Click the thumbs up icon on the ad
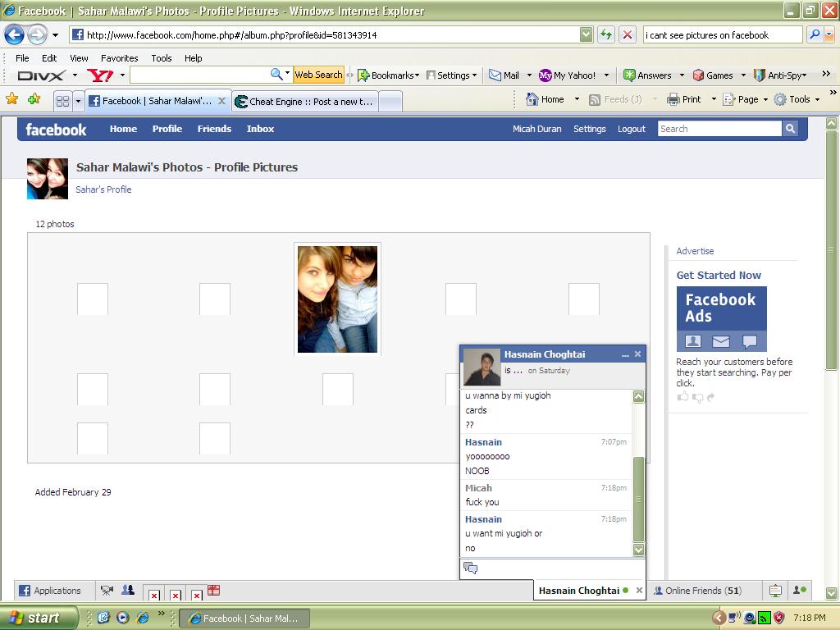This screenshot has height=630, width=840. (x=682, y=397)
